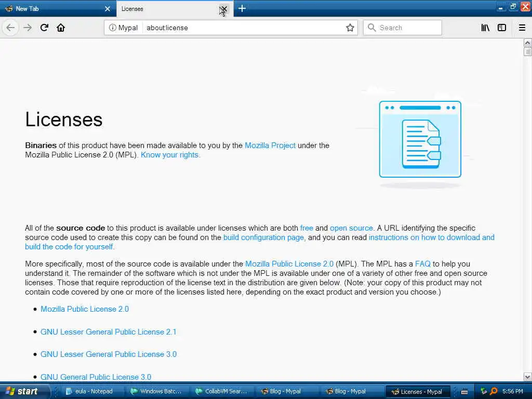Open a new tab with plus button

[x=242, y=8]
